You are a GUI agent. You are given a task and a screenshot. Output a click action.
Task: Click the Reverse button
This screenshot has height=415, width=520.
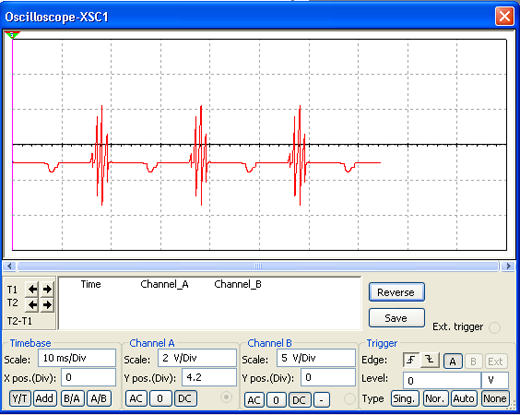click(x=397, y=292)
